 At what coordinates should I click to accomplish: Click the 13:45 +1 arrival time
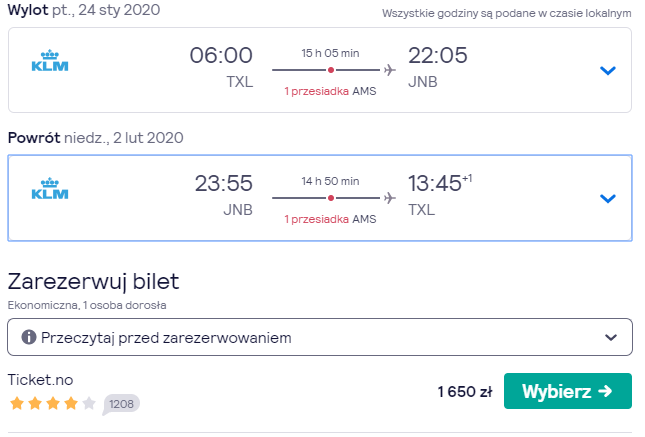click(x=440, y=183)
